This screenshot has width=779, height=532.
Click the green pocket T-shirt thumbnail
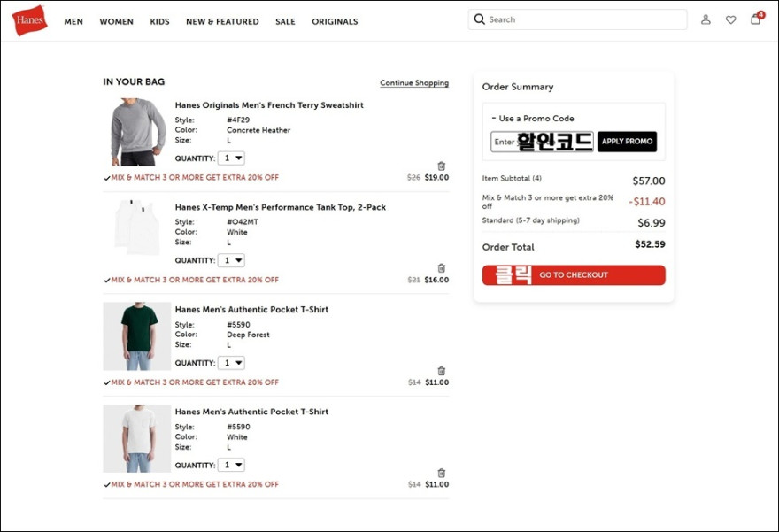[x=137, y=336]
